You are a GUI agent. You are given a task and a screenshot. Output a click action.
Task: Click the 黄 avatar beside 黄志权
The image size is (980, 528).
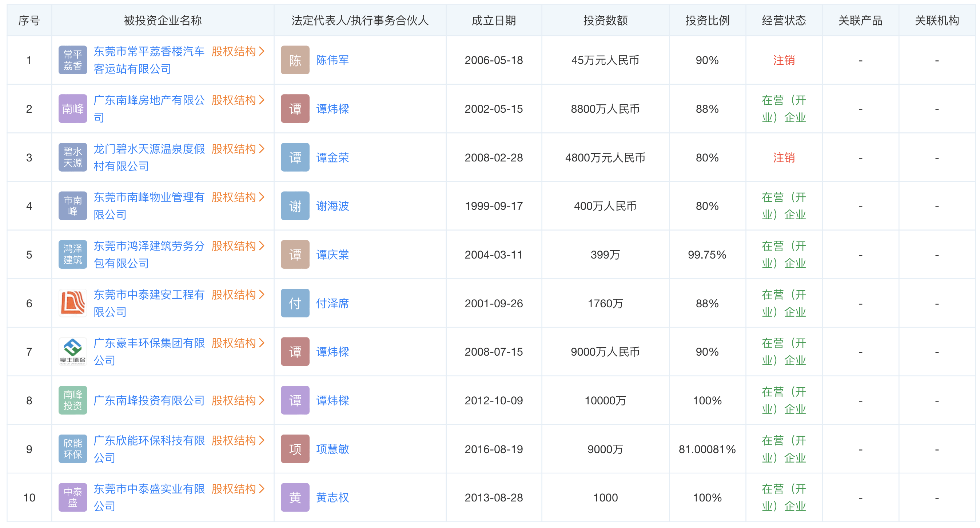pos(295,497)
